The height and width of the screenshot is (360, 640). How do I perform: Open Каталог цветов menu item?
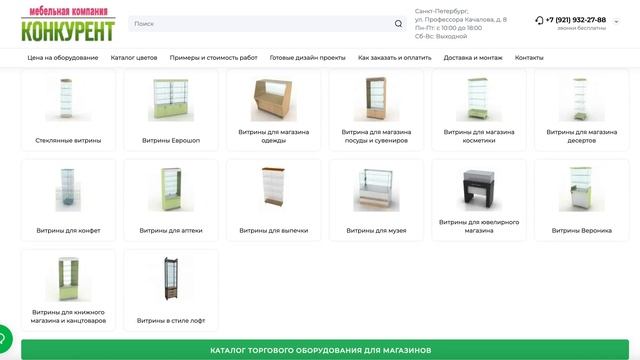coord(134,58)
